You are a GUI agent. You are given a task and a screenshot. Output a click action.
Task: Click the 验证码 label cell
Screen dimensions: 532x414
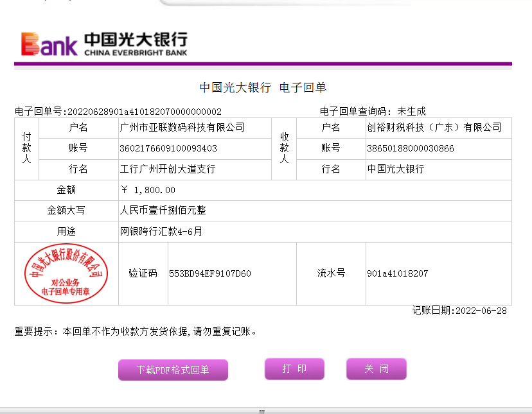pyautogui.click(x=143, y=273)
